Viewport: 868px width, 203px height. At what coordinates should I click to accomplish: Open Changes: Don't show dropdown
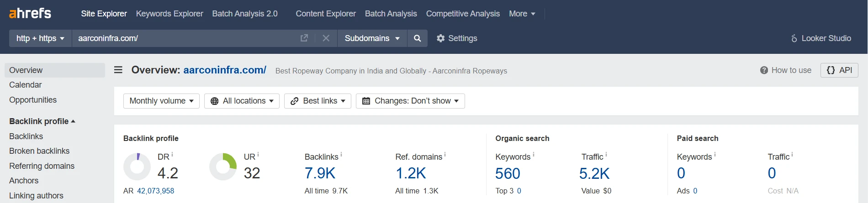(x=410, y=101)
